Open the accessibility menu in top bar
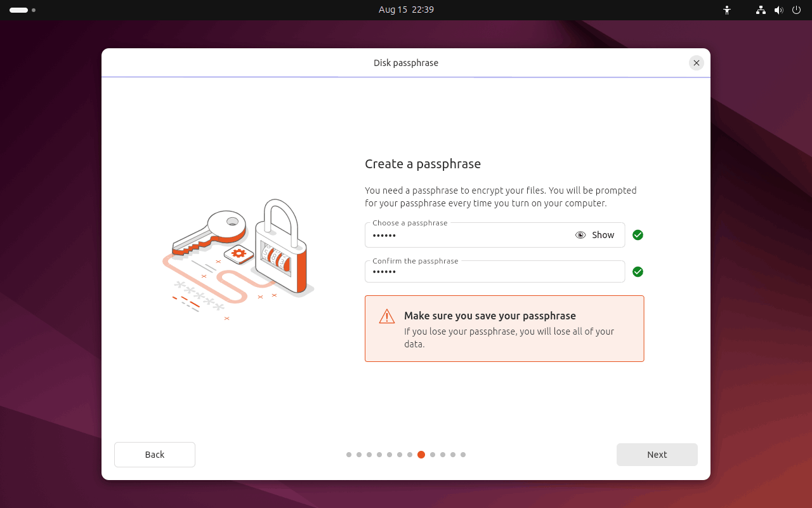 point(727,10)
